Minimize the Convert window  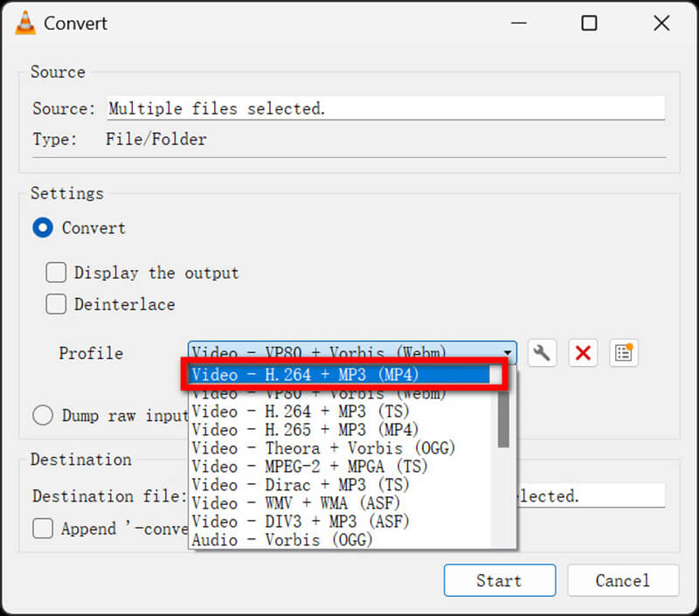519,24
